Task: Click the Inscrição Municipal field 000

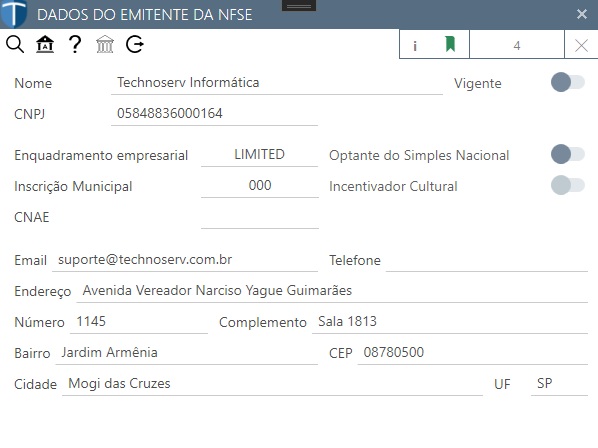Action: (260, 186)
